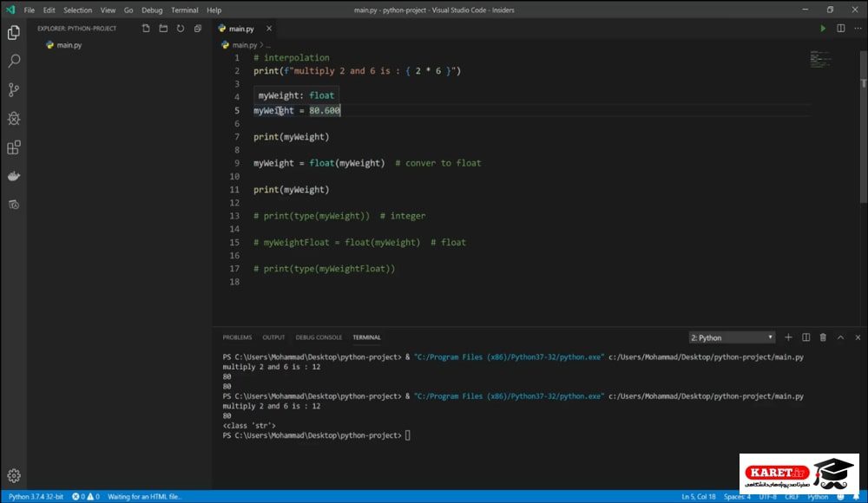This screenshot has width=868, height=503.
Task: Refresh the Explorer tree
Action: [181, 29]
